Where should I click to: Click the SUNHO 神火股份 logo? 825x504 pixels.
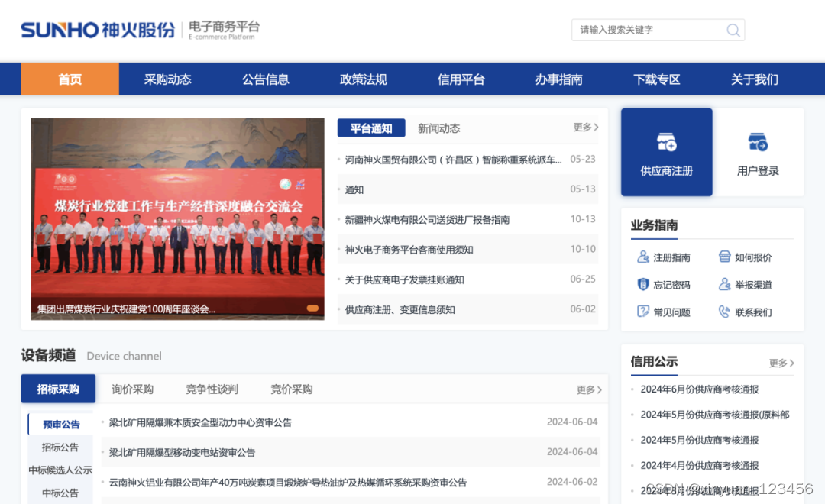[98, 30]
